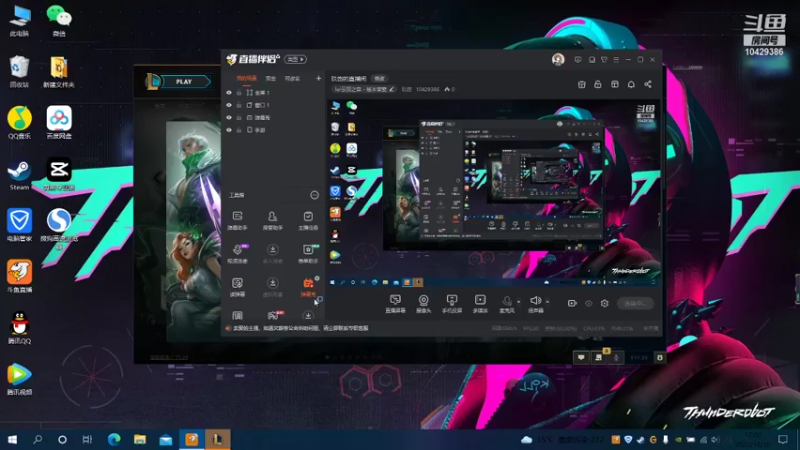This screenshot has width=800, height=450.
Task: Click the padlock icon above the preview
Action: (598, 84)
